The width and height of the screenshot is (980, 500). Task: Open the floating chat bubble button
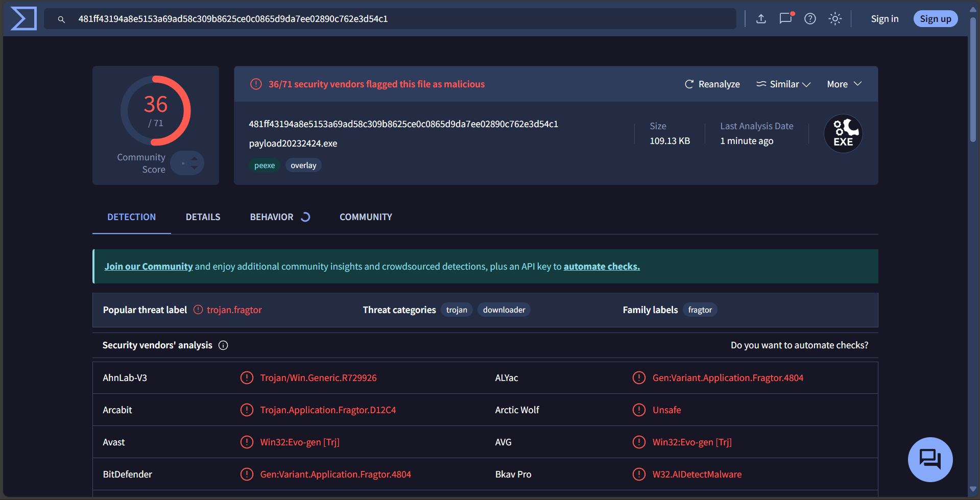tap(930, 459)
